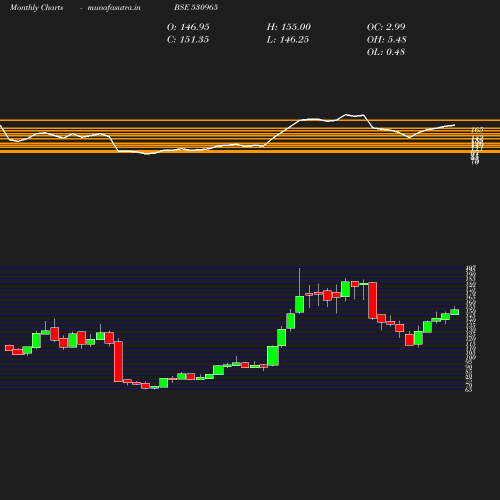The image size is (500, 500).
Task: Click the 'OL: 0.48' value
Action: tap(386, 52)
